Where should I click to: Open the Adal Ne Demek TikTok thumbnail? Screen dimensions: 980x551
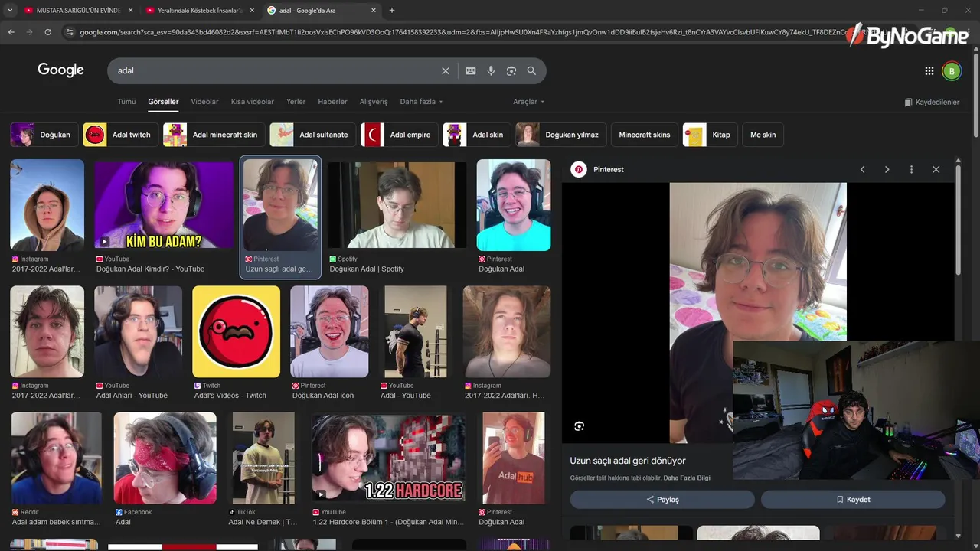click(263, 458)
